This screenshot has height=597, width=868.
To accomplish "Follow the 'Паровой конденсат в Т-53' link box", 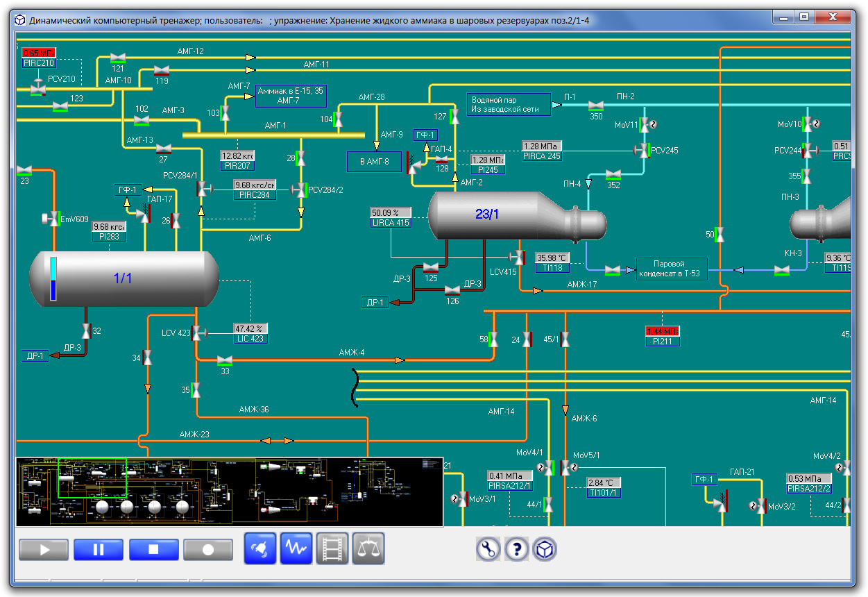I will pyautogui.click(x=672, y=269).
